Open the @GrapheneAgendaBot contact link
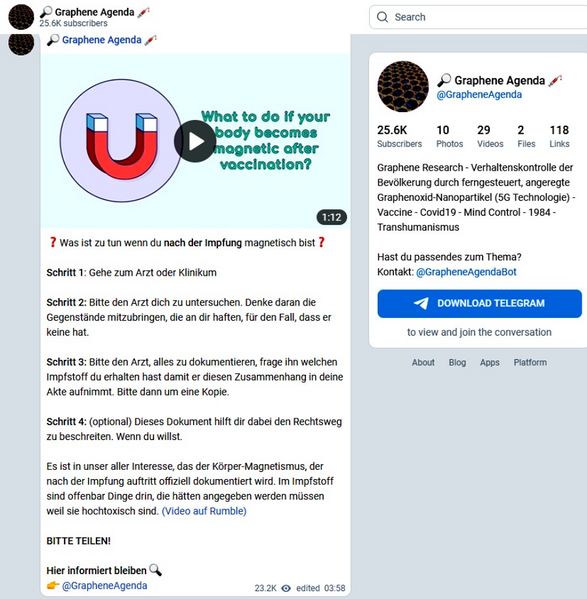Image resolution: width=587 pixels, height=599 pixels. [x=466, y=272]
